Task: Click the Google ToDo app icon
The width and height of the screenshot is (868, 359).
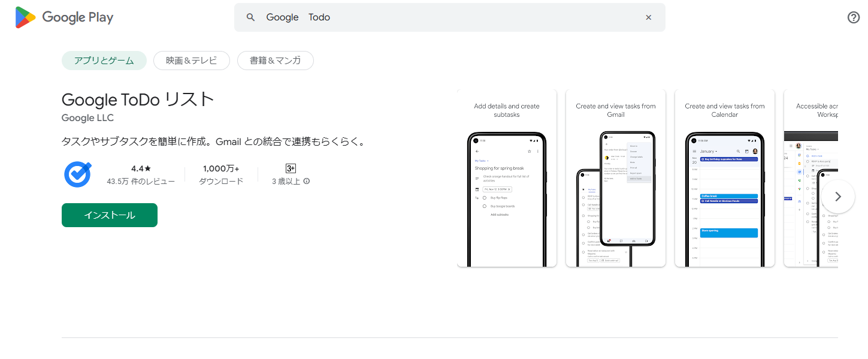Action: (78, 174)
